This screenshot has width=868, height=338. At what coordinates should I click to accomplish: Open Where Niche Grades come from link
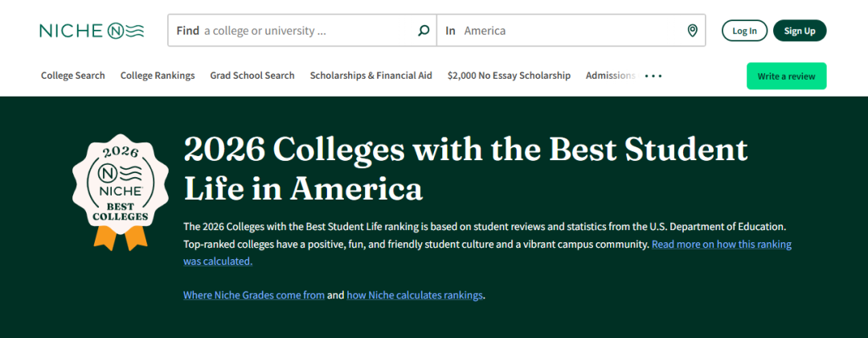point(254,295)
